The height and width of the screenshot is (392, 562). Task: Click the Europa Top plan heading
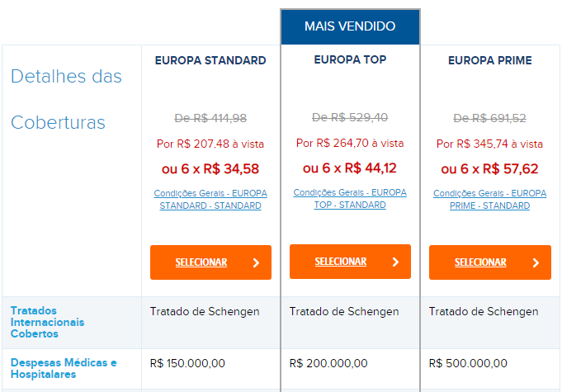click(x=350, y=59)
